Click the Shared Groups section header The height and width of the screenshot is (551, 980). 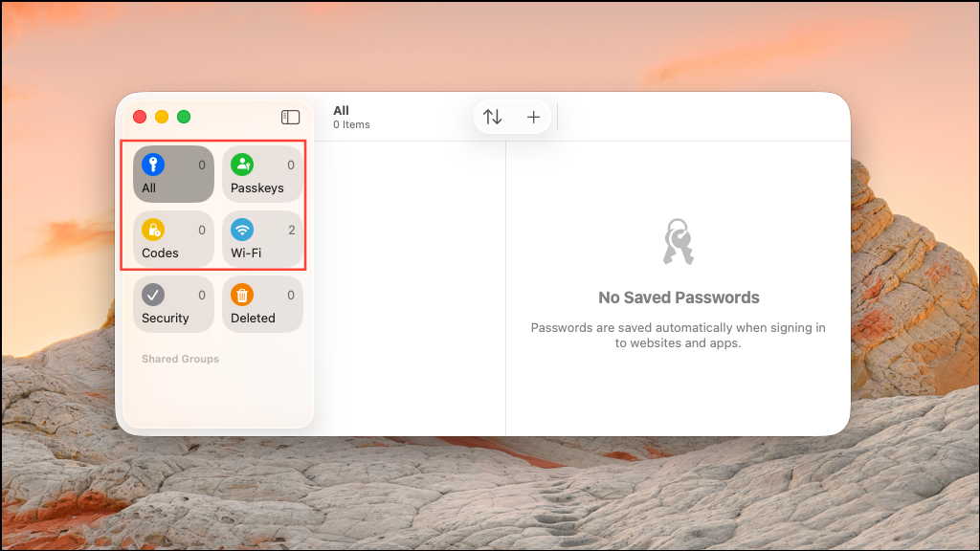180,359
